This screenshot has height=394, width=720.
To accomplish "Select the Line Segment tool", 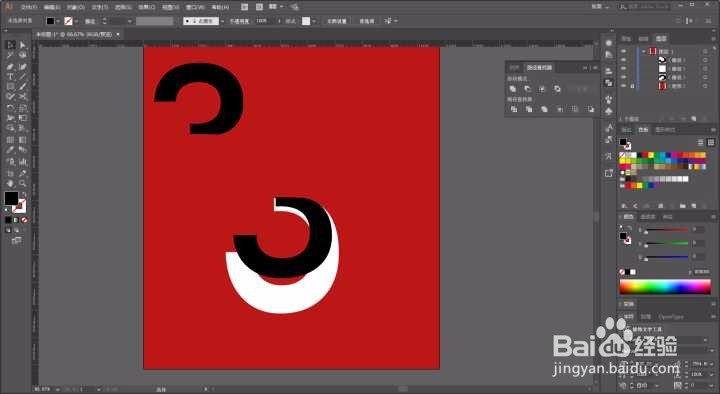I will coord(22,77).
